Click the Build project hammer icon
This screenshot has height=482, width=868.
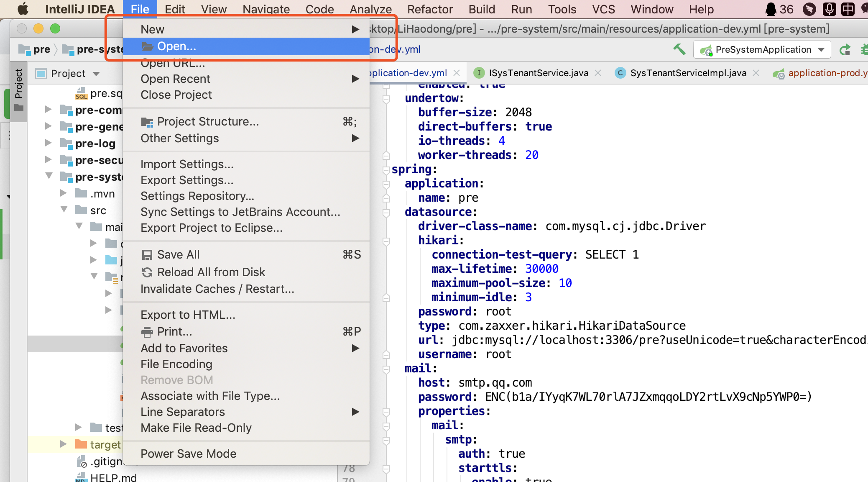679,49
